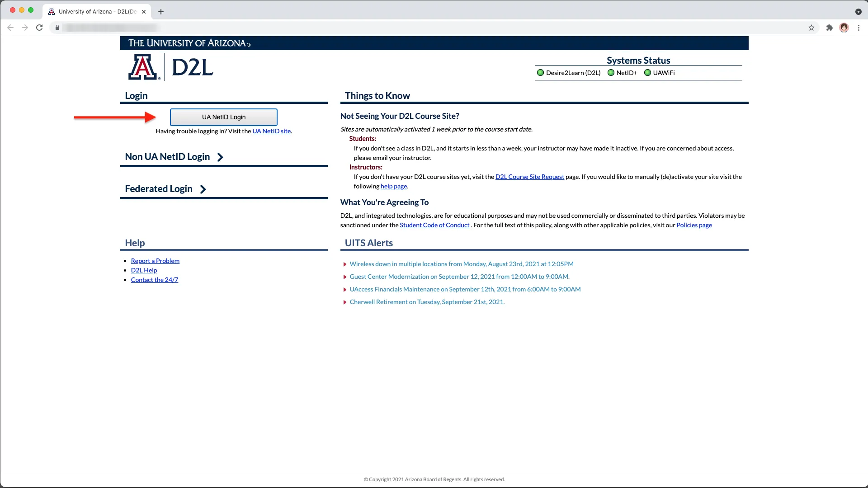Viewport: 868px width, 488px height.
Task: Open the Chrome profile avatar
Action: 844,28
